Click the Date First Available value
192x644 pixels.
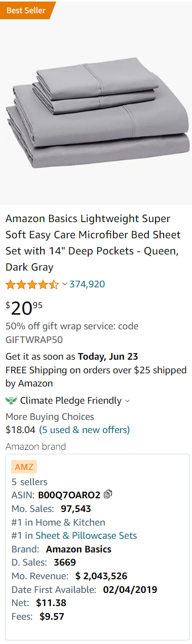point(130,589)
